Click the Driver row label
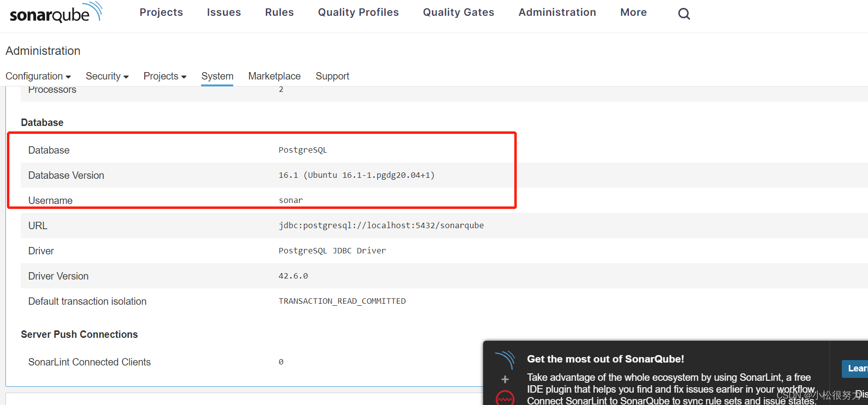This screenshot has width=868, height=405. pyautogui.click(x=41, y=251)
